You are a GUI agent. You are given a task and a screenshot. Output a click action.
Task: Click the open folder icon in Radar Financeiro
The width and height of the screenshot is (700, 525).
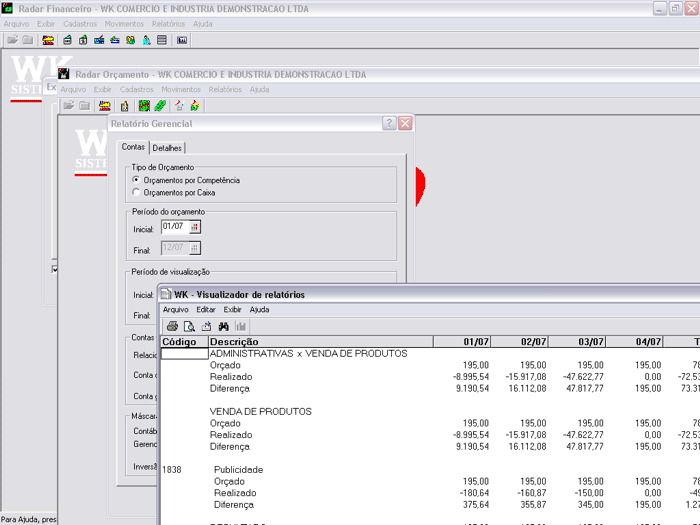(x=13, y=40)
